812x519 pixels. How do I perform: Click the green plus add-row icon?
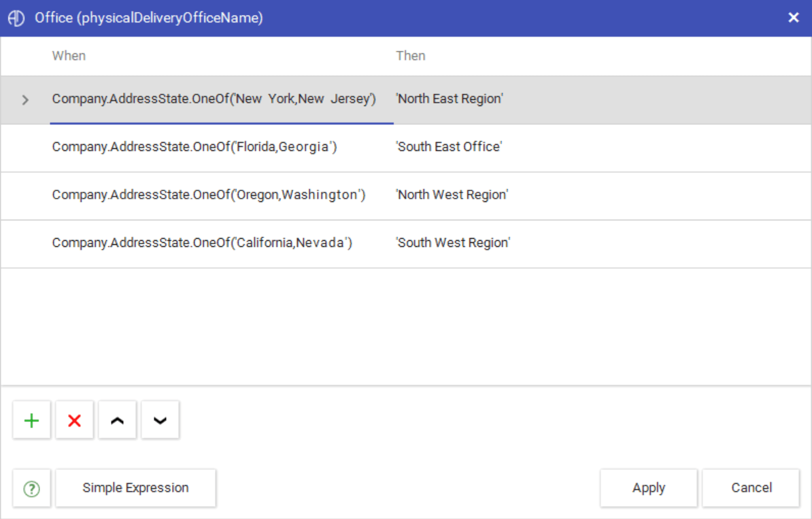click(31, 420)
